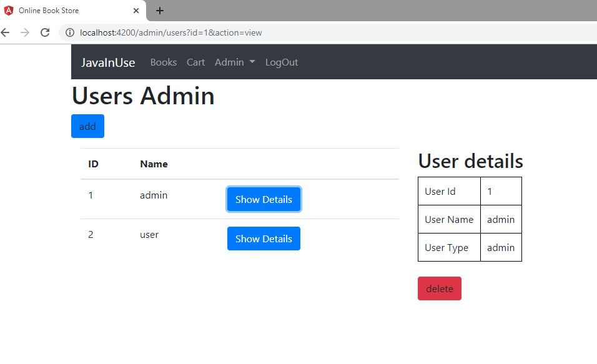Select the Online Book Store tab

72,11
